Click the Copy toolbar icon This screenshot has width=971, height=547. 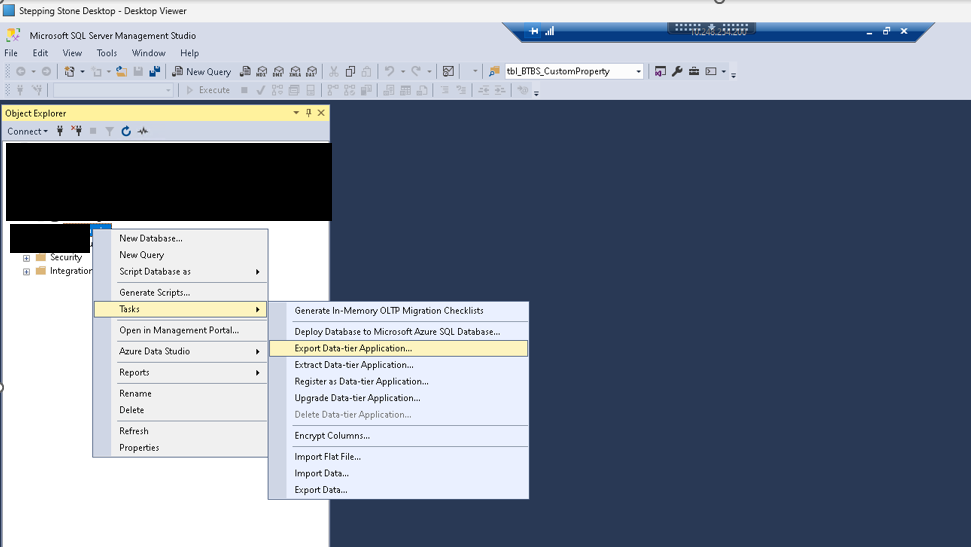tap(350, 71)
